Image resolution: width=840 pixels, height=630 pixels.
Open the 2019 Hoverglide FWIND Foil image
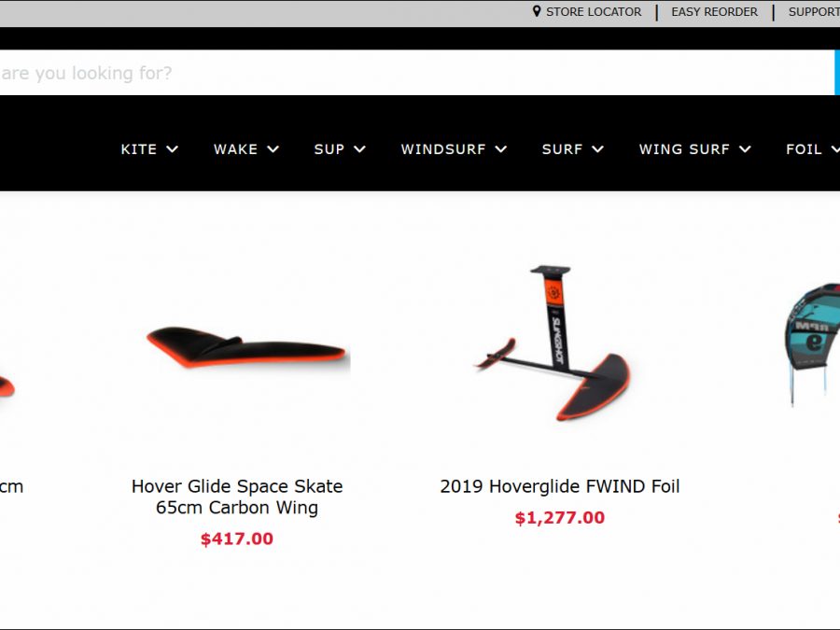pyautogui.click(x=553, y=343)
